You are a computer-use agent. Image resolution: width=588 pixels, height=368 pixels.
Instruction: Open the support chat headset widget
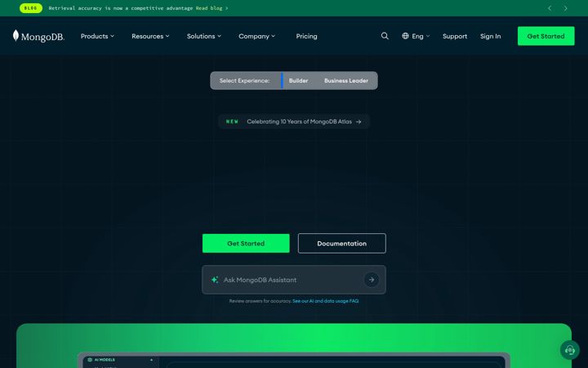(x=570, y=350)
